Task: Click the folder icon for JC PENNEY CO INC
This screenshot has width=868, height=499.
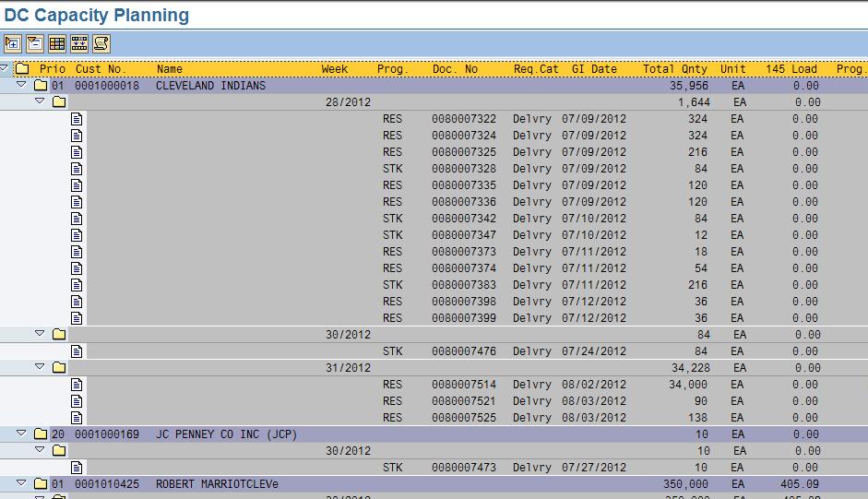Action: [x=41, y=434]
